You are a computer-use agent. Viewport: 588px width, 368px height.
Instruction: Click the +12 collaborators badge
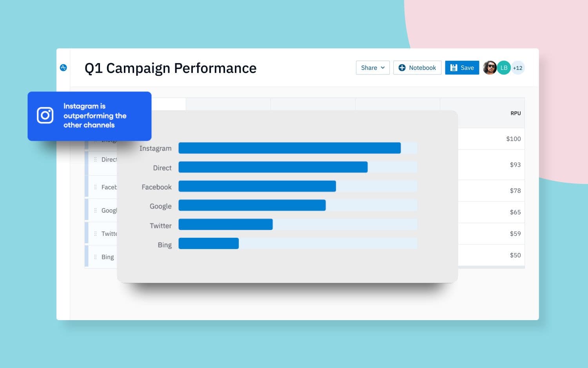click(518, 67)
